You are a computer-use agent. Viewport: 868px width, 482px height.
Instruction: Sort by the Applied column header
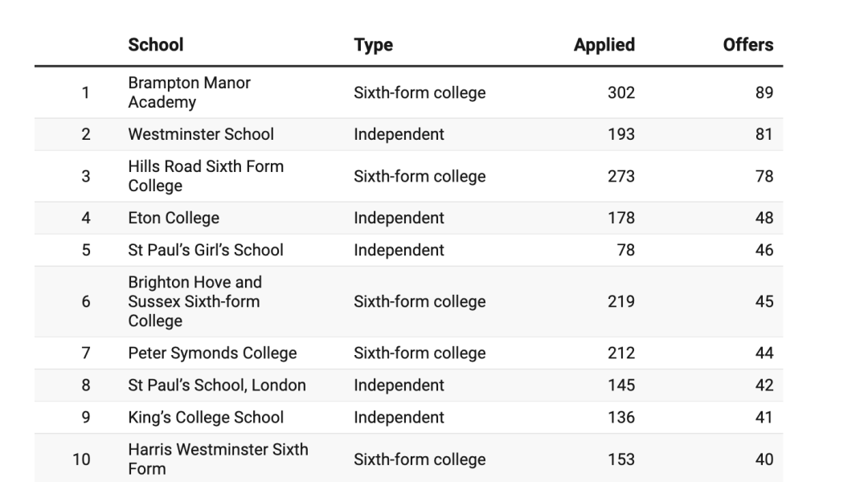pyautogui.click(x=604, y=45)
